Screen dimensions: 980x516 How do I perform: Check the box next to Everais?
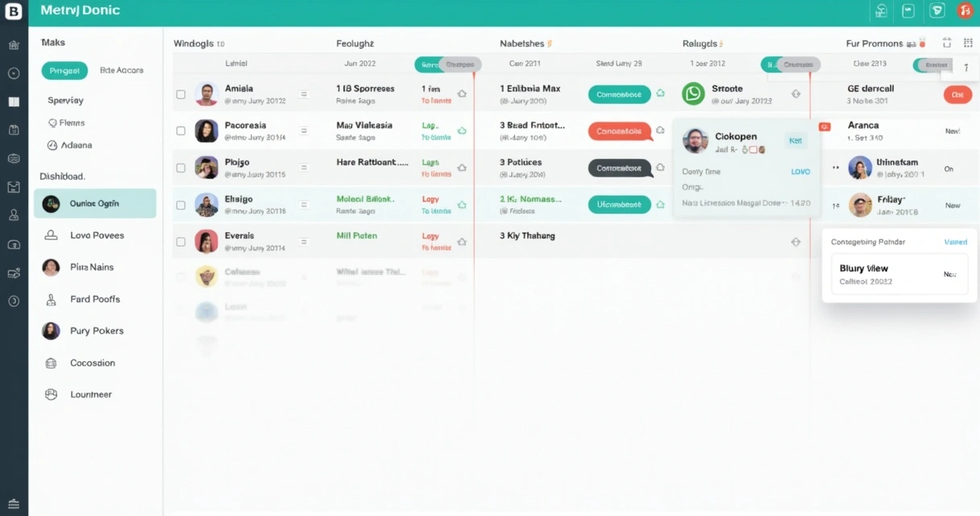[x=181, y=241]
